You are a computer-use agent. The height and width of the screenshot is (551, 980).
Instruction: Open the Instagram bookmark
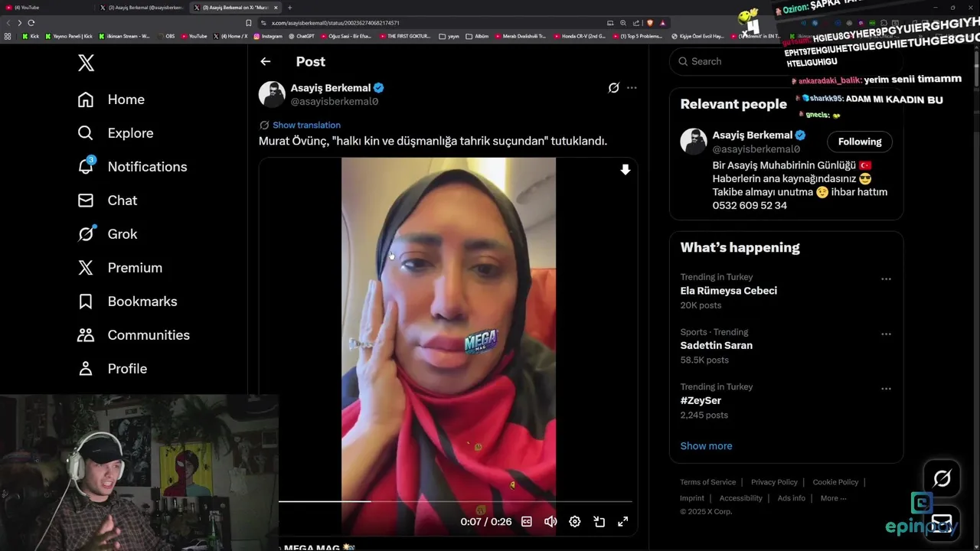click(268, 36)
